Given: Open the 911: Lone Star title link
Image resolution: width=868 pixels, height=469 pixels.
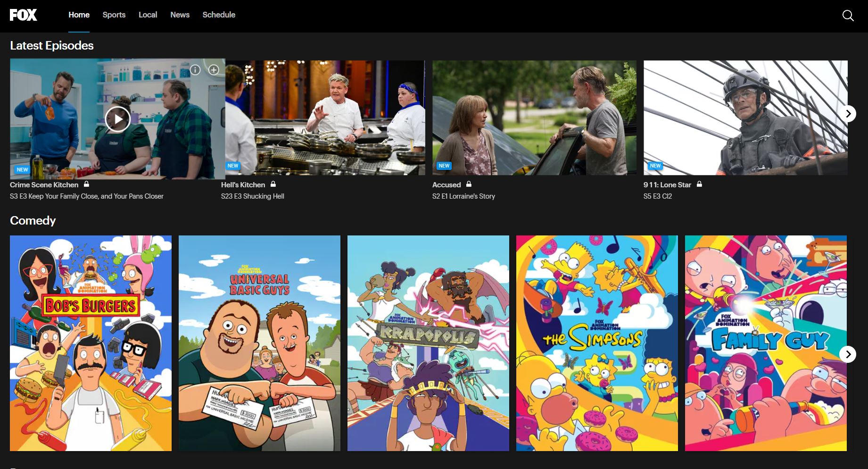Looking at the screenshot, I should (667, 185).
